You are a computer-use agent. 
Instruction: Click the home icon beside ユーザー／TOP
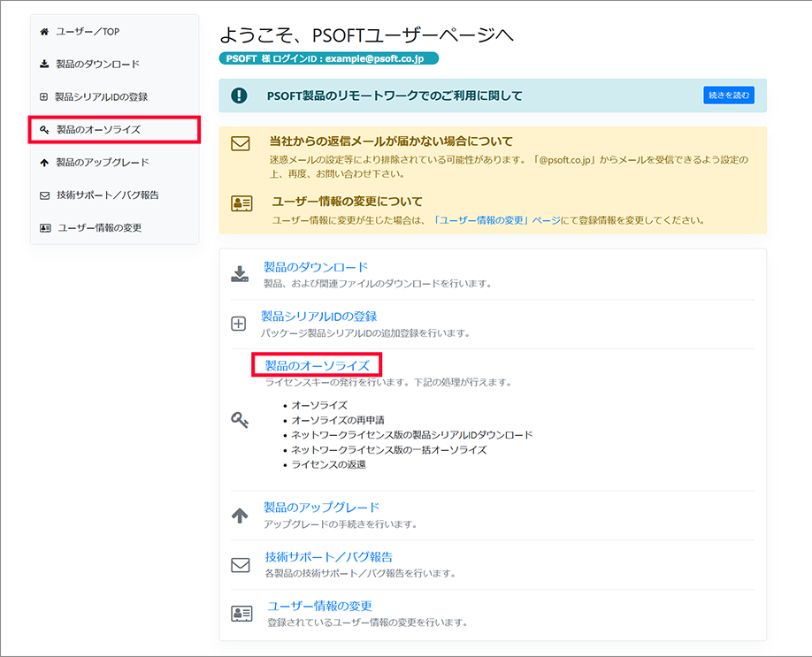click(x=44, y=32)
